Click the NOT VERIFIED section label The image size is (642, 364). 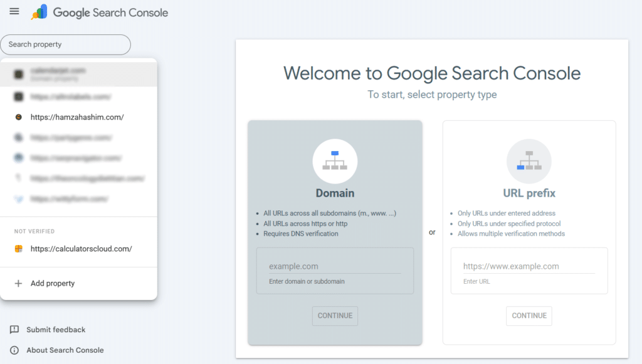[x=34, y=231]
